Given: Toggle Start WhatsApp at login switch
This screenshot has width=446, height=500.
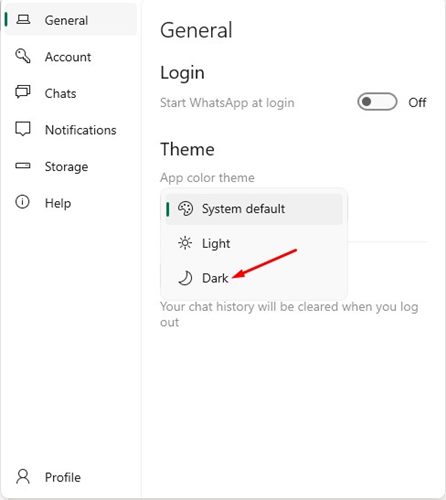Looking at the screenshot, I should pyautogui.click(x=377, y=102).
